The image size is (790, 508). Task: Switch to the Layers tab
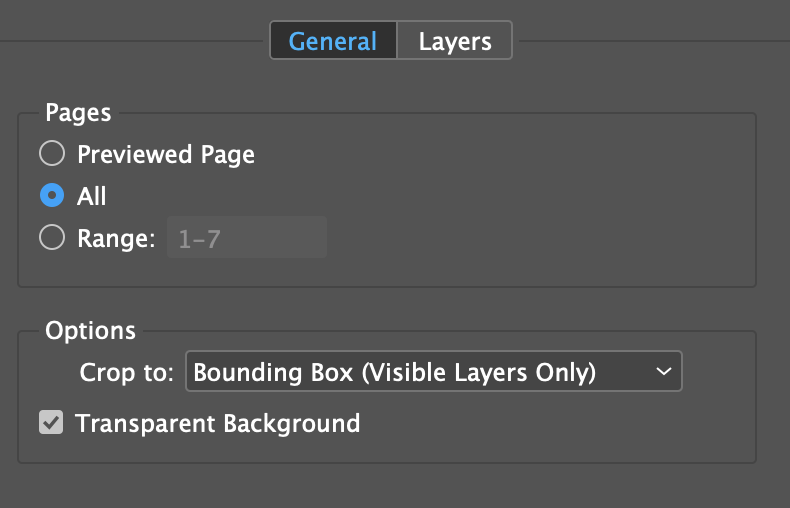[x=454, y=40]
